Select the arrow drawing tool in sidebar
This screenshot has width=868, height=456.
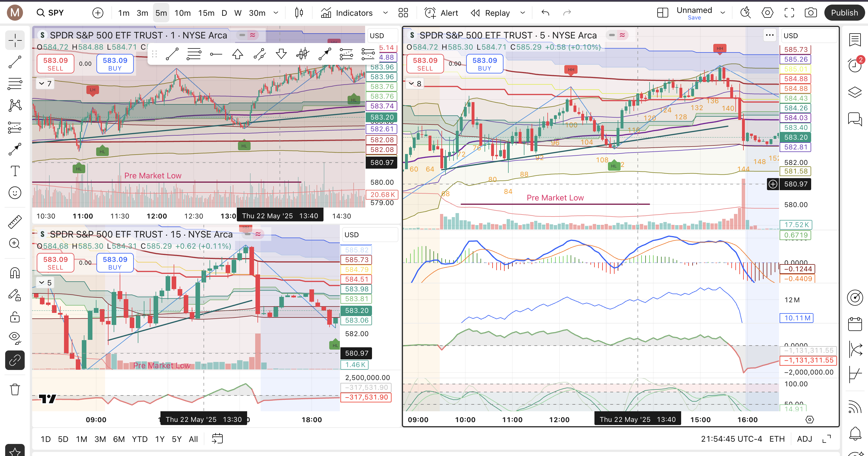[x=15, y=149]
